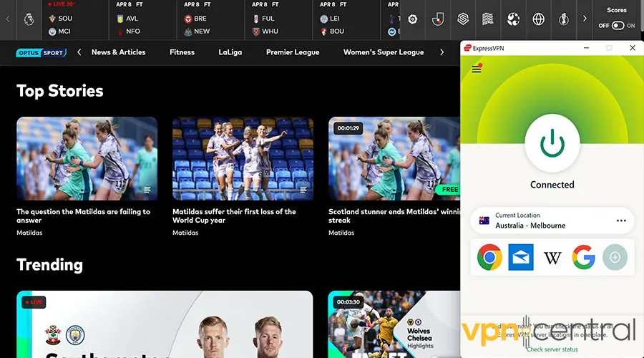Screen dimensions: 644x358
Task: Move the category navigation to the right
Action: coord(442,52)
